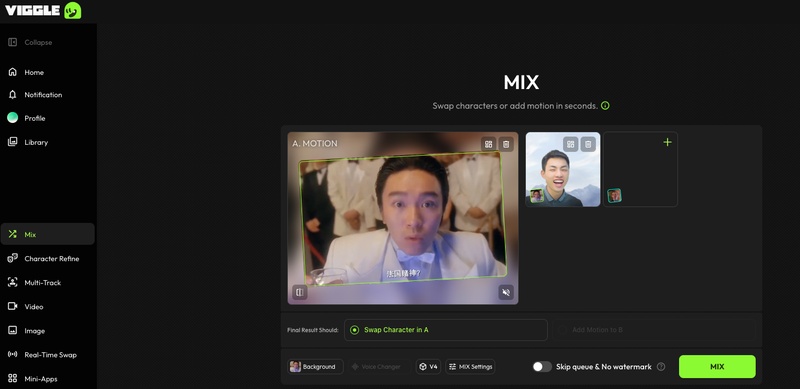Click compare icon on motion video
Viewport: 800px width, 389px height.
300,292
